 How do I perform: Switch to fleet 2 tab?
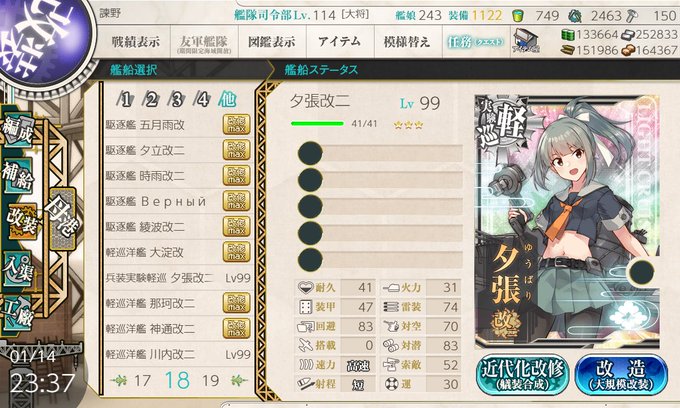(151, 100)
